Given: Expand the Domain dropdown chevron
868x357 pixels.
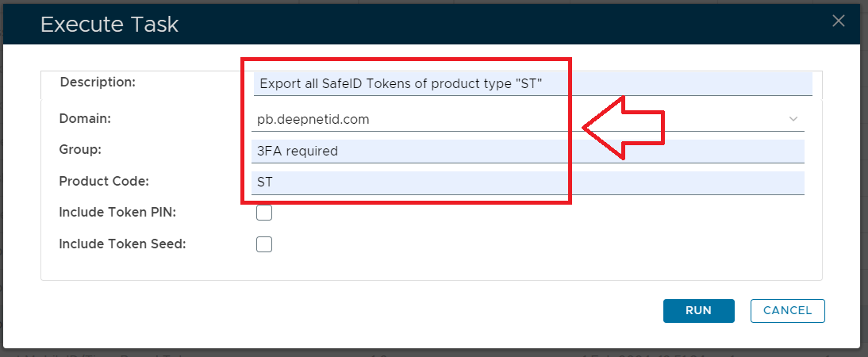Looking at the screenshot, I should (793, 119).
